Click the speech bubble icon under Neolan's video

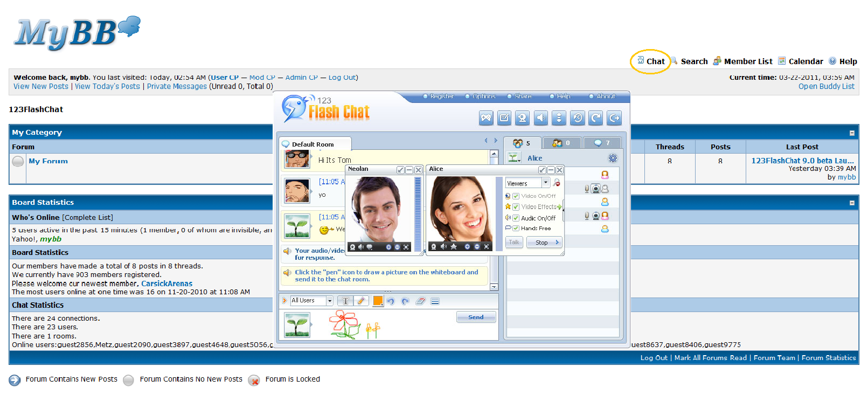370,247
